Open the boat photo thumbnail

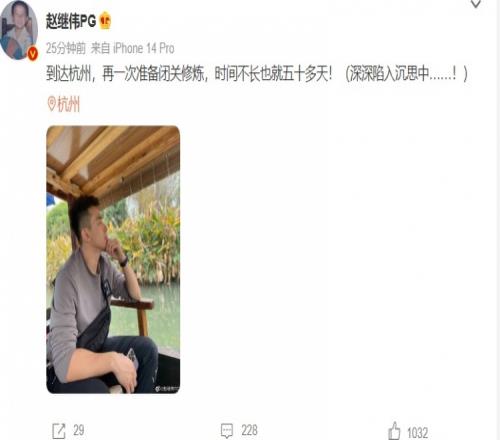tap(113, 259)
